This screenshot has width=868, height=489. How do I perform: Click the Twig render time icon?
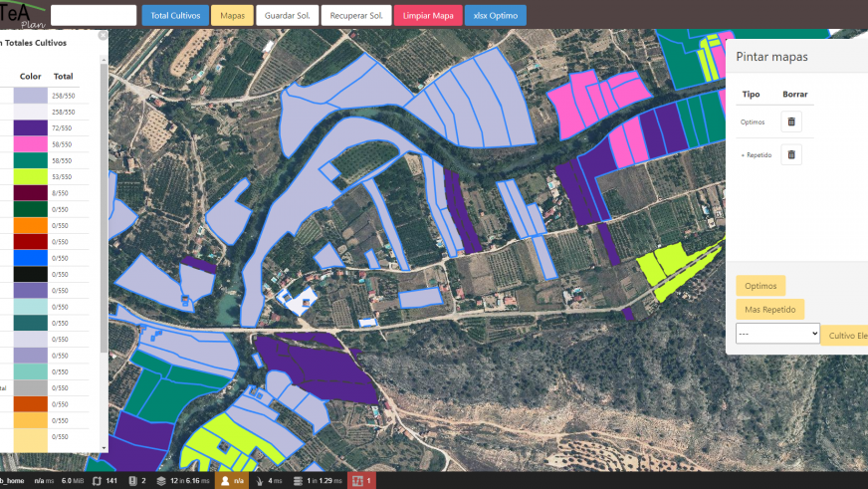coord(259,481)
